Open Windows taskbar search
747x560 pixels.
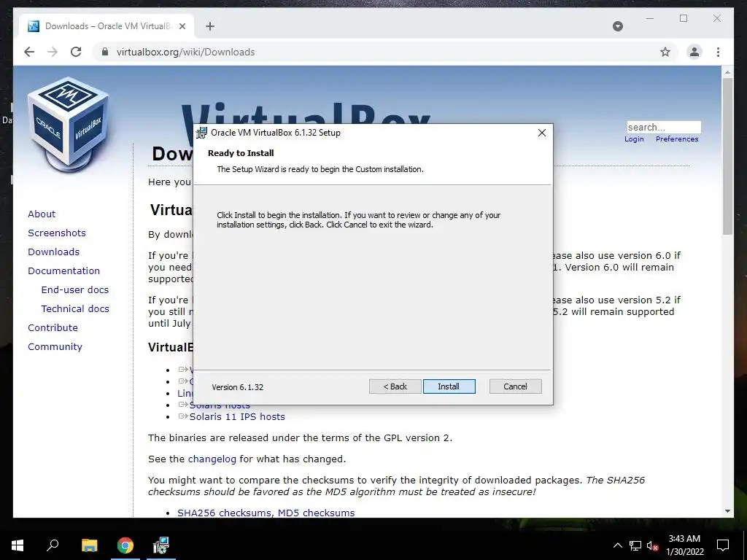point(53,545)
